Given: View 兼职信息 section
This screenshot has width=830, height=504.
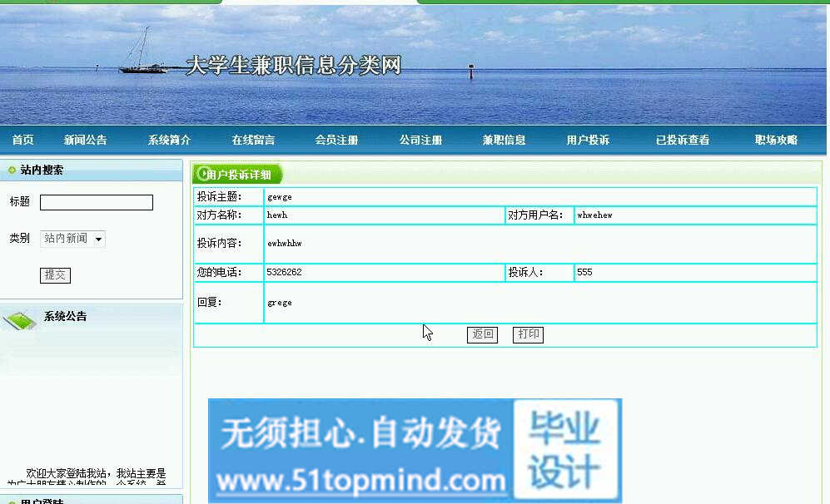Looking at the screenshot, I should tap(504, 140).
